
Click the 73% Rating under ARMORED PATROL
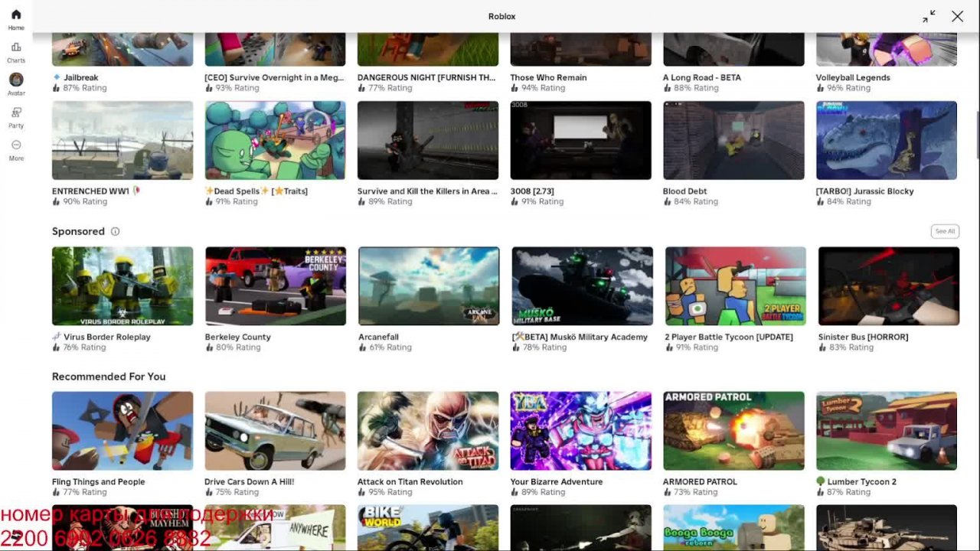click(x=691, y=492)
